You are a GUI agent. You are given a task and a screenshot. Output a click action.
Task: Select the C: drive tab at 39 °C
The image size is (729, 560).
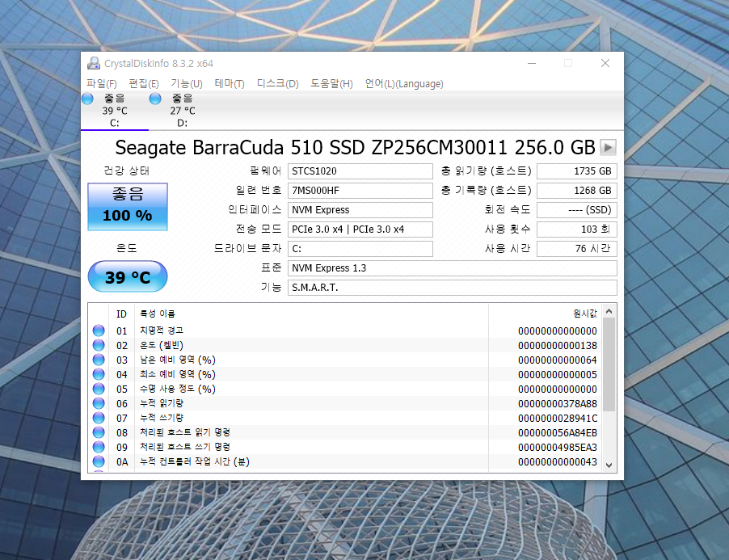pos(115,111)
